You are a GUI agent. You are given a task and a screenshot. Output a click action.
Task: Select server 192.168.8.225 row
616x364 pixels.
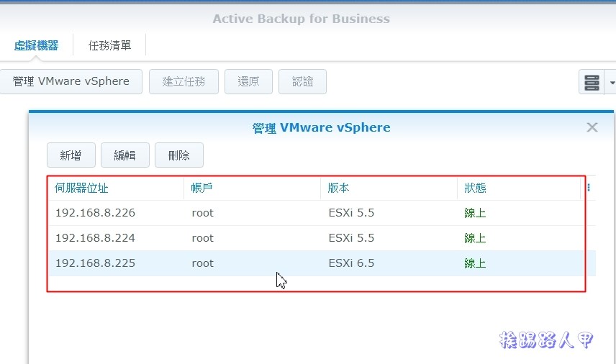click(x=322, y=263)
